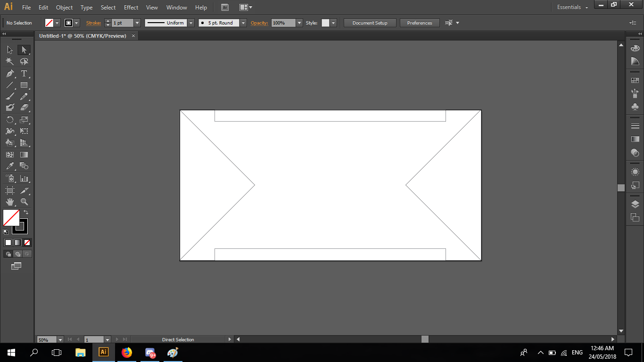This screenshot has height=362, width=644.
Task: Activate the Type tool
Action: pyautogui.click(x=24, y=74)
